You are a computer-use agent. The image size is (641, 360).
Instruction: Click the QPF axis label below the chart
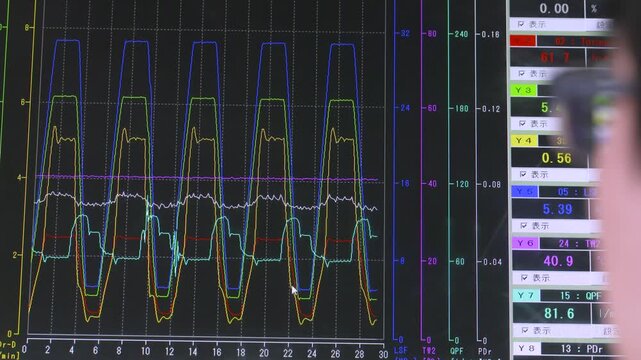(x=457, y=351)
